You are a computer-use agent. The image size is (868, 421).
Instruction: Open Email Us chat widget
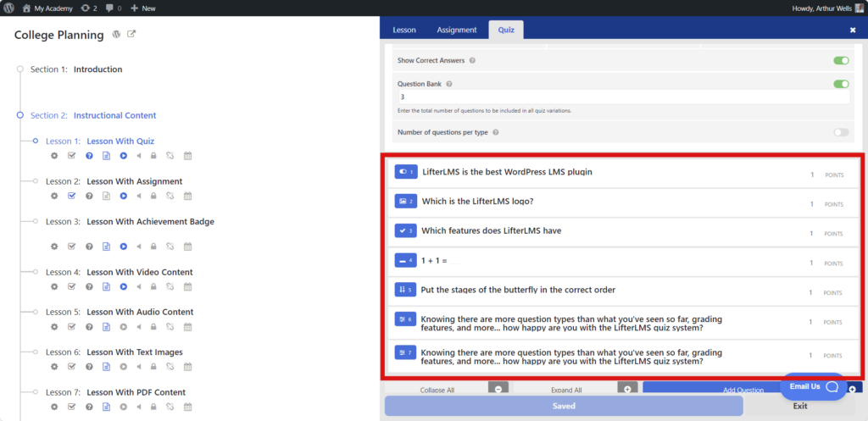pyautogui.click(x=814, y=387)
